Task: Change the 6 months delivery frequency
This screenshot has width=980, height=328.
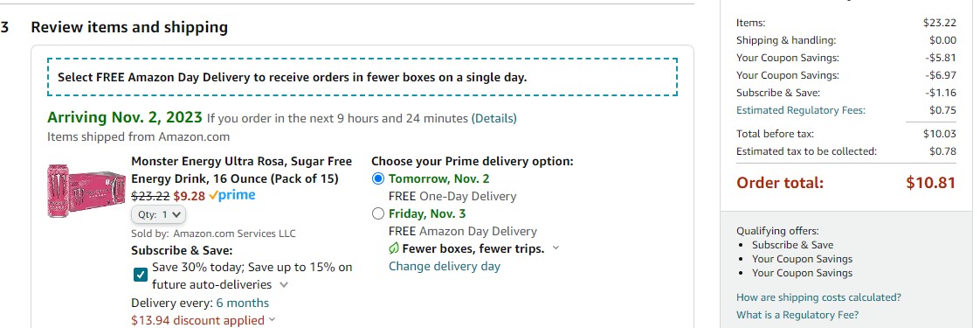Action: tap(243, 303)
